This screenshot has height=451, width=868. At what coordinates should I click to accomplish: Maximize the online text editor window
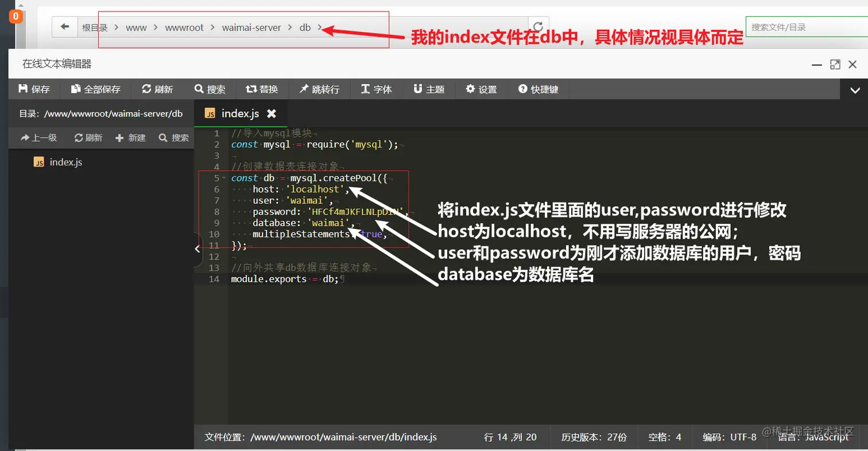[835, 65]
